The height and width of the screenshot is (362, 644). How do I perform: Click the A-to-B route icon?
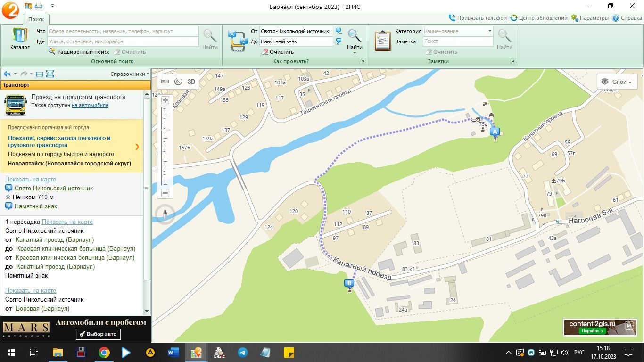click(x=238, y=41)
